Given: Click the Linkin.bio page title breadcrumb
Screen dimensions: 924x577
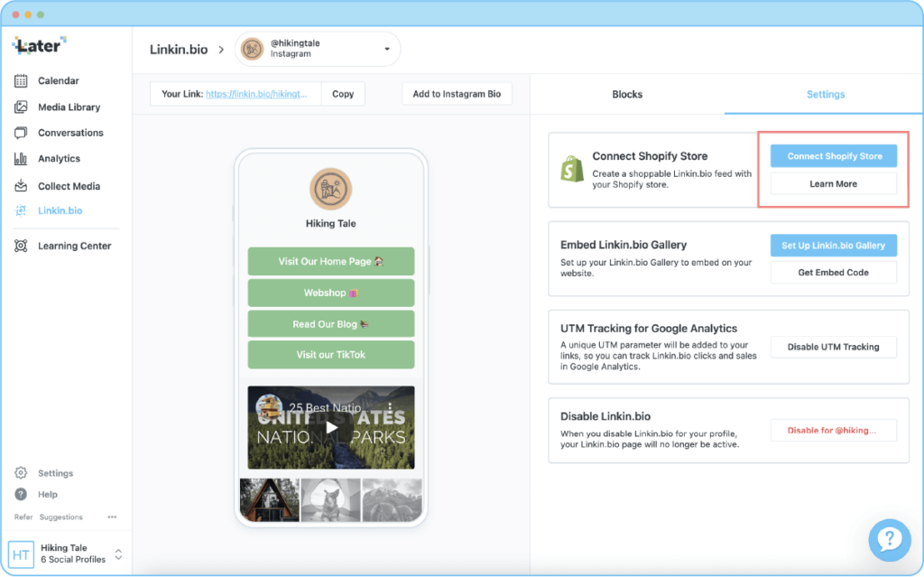Looking at the screenshot, I should pos(179,50).
